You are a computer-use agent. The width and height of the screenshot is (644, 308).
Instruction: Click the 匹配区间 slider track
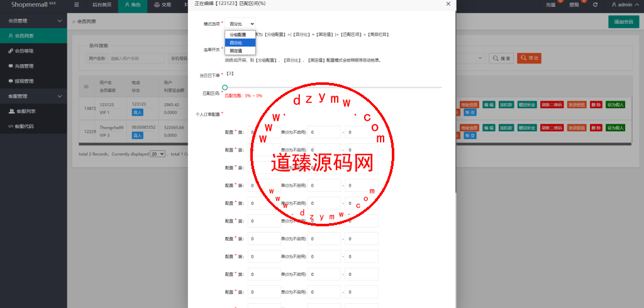[x=333, y=87]
